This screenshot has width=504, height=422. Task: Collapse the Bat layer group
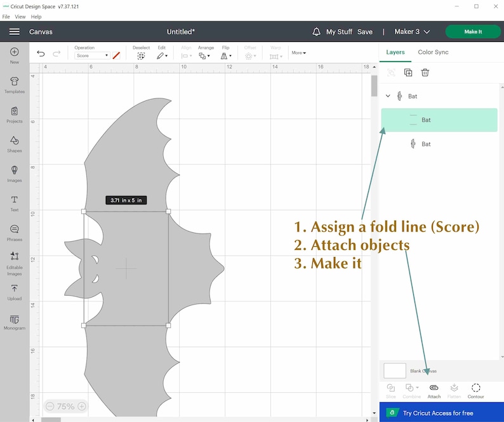point(388,96)
